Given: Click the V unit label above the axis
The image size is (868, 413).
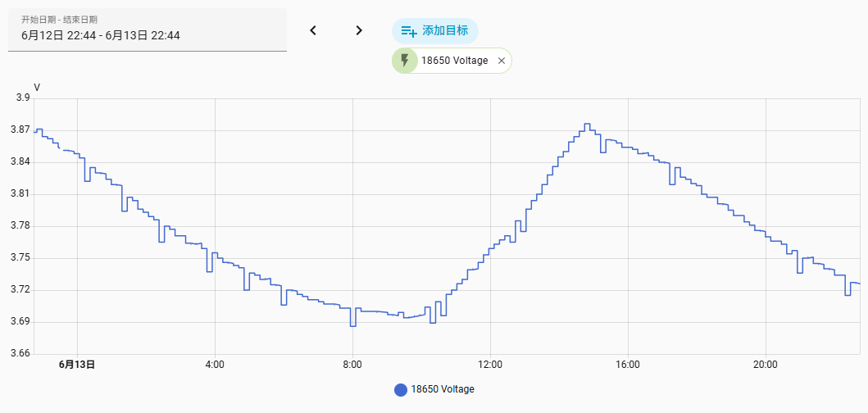Looking at the screenshot, I should [37, 88].
